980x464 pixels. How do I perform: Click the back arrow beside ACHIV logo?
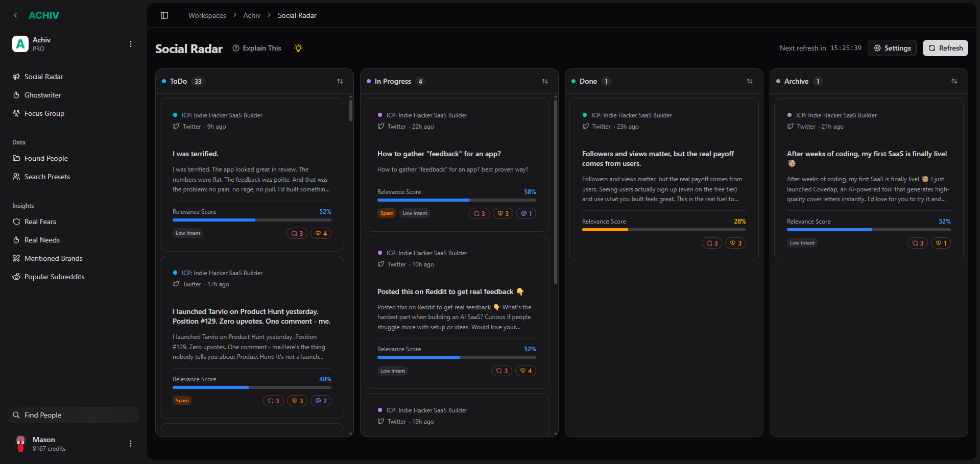[15, 15]
